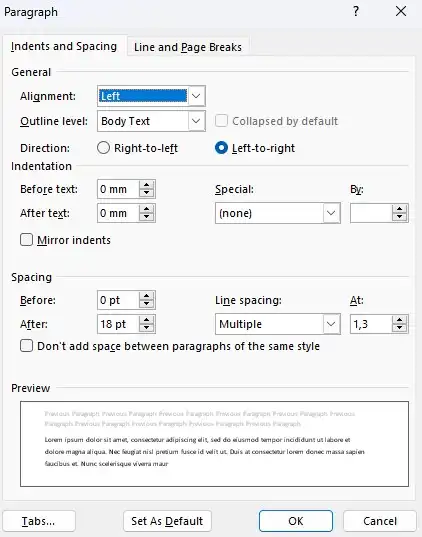
Task: Decrease the Special indent By value
Action: click(399, 217)
